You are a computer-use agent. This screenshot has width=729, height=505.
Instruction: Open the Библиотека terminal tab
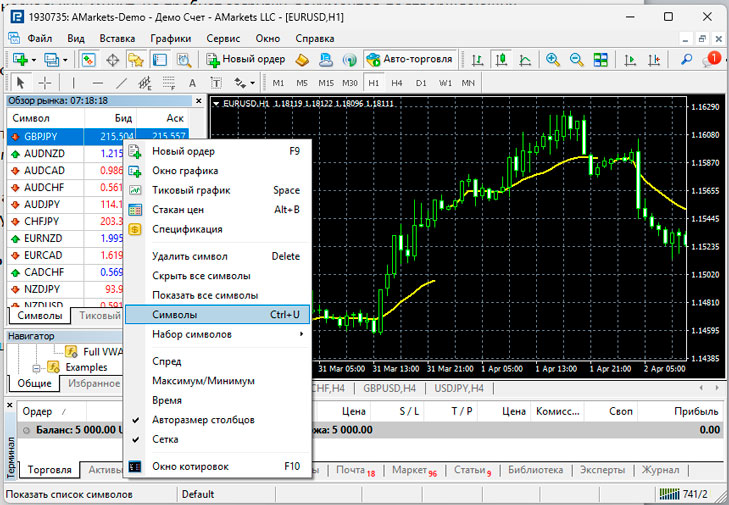pos(535,469)
